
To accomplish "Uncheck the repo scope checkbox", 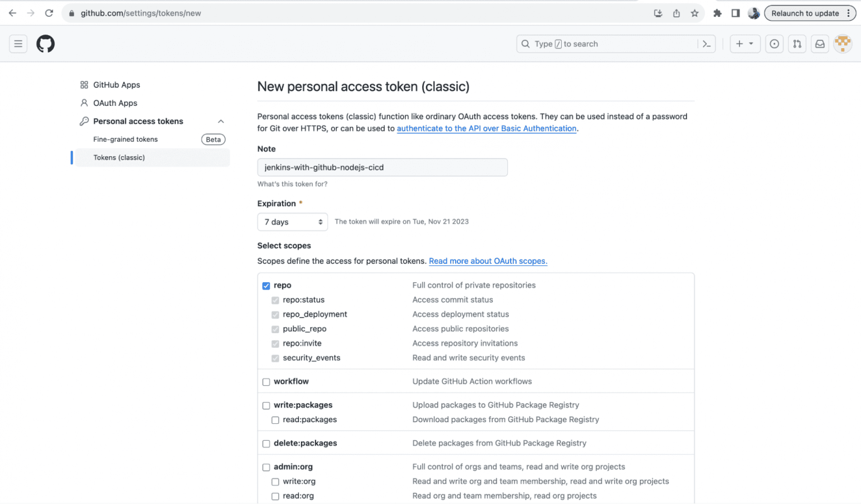I will [266, 286].
